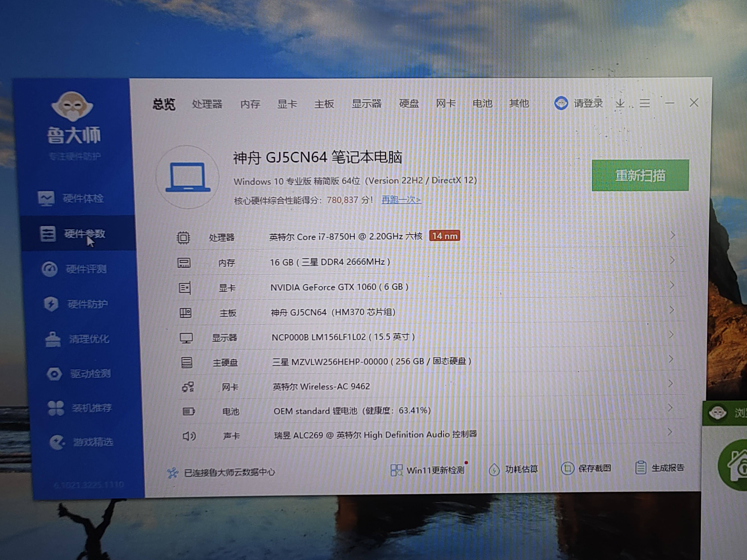Click 保存截图 save screenshot icon
747x560 pixels.
click(567, 469)
